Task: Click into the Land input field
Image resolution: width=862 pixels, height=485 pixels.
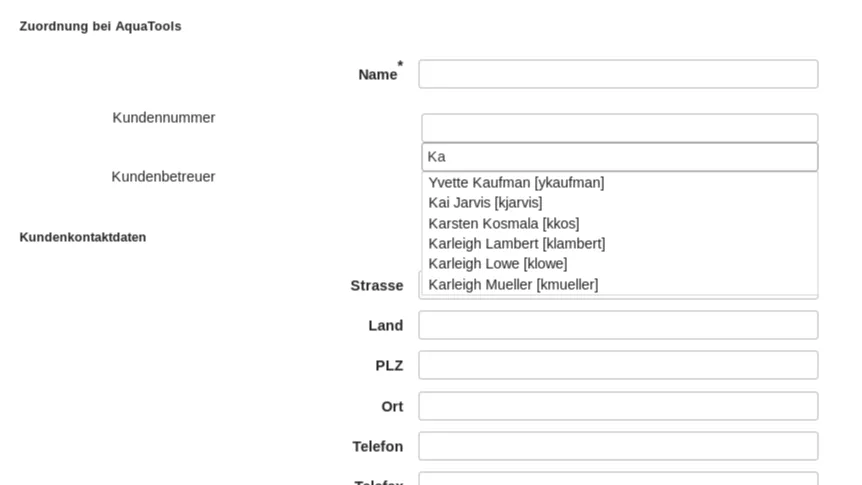Action: [617, 325]
